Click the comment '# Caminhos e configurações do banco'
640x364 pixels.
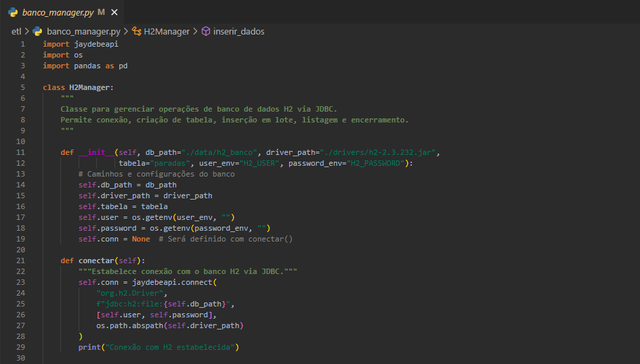pyautogui.click(x=156, y=174)
